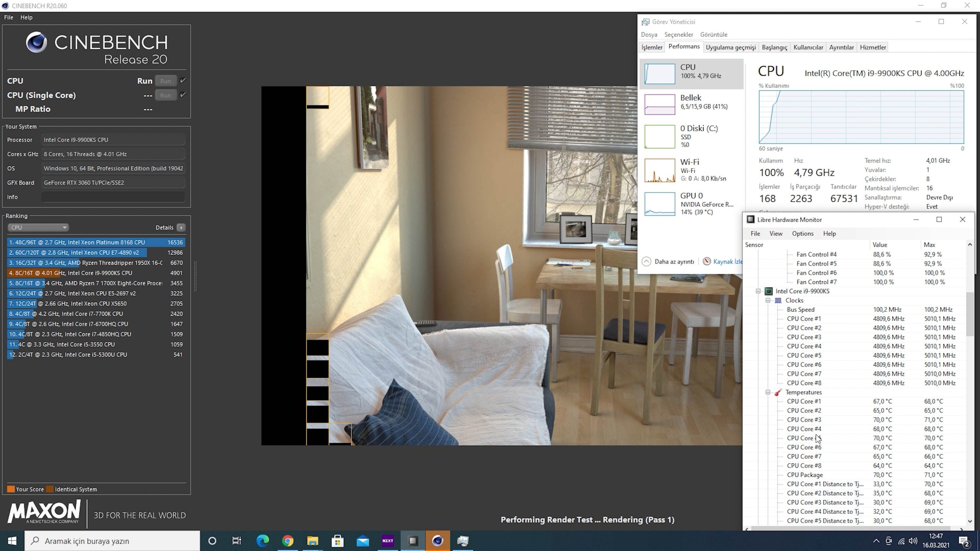Screen dimensions: 980x551
Task: Toggle the CPU (Single Core) checkbox
Action: (x=183, y=95)
